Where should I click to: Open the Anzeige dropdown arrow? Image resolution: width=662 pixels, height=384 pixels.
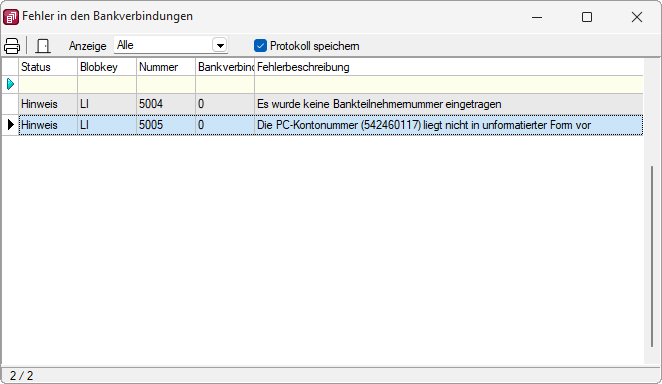220,45
